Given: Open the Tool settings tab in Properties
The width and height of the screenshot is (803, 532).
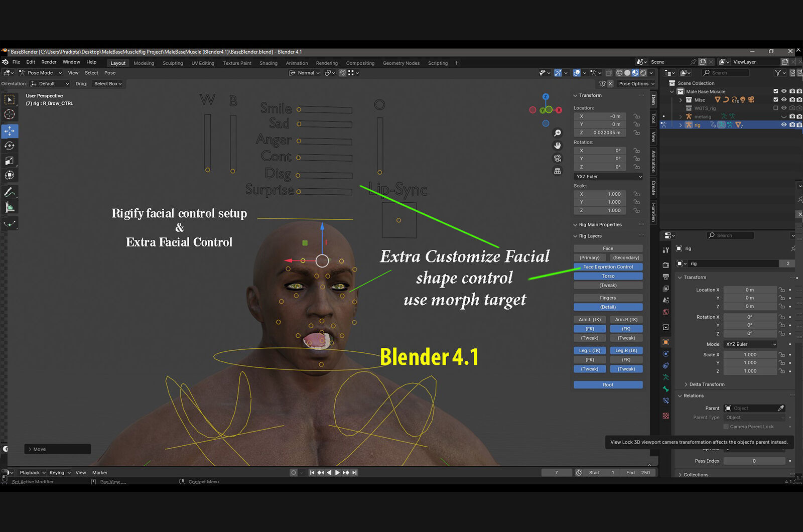Looking at the screenshot, I should (666, 249).
